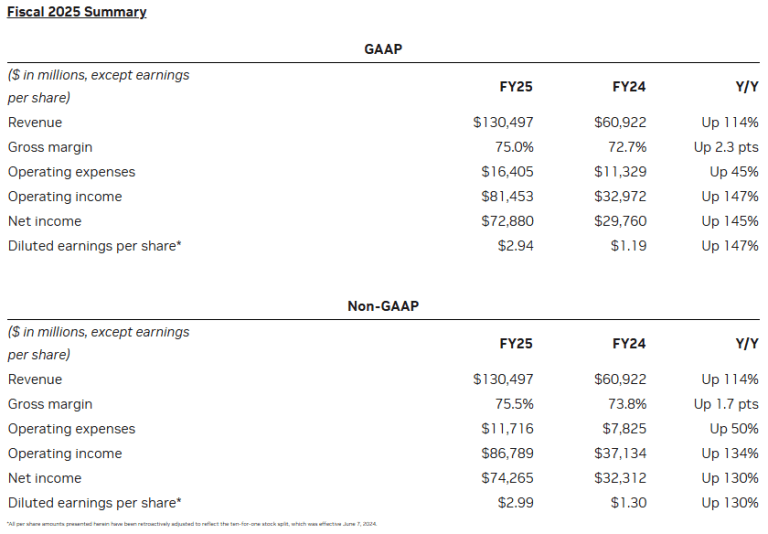The width and height of the screenshot is (768, 534).
Task: Click Non-GAAP operating expenses $11,716
Action: (x=507, y=429)
